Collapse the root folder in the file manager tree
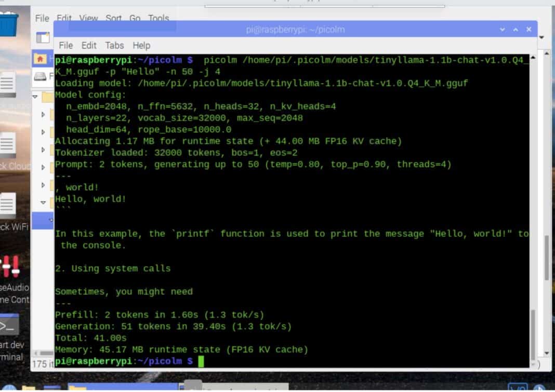The height and width of the screenshot is (392, 555). coord(35,96)
